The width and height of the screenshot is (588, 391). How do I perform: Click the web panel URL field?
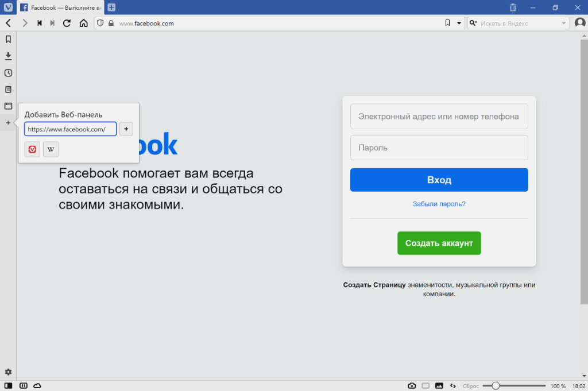coord(71,129)
